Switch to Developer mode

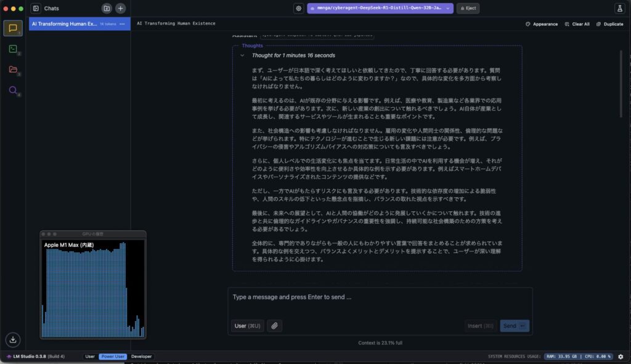pyautogui.click(x=141, y=357)
